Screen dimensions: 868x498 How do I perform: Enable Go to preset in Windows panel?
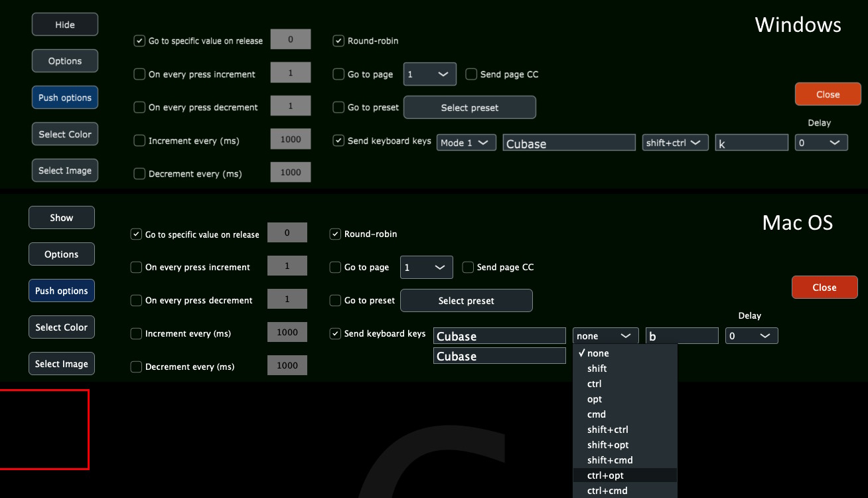(x=338, y=107)
